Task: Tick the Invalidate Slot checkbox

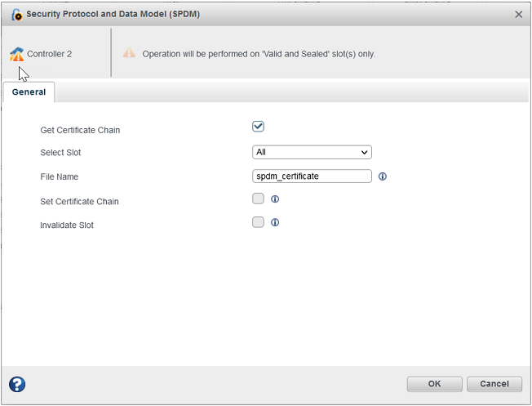Action: (x=259, y=222)
